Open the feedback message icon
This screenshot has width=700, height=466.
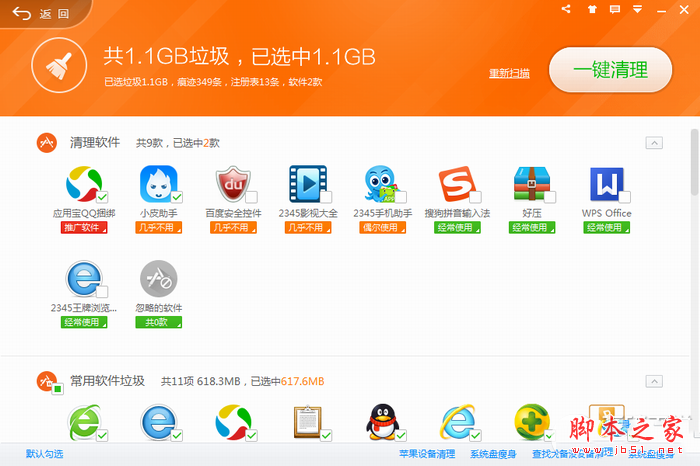615,9
